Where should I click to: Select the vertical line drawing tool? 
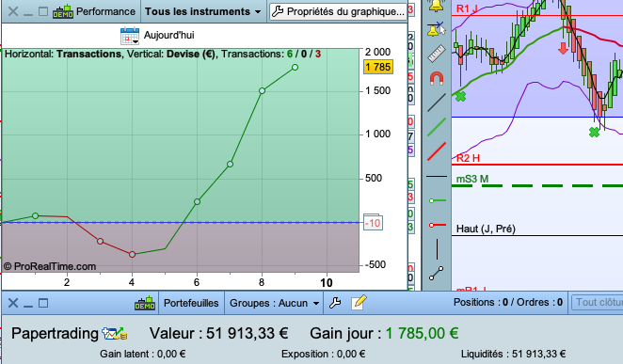(437, 249)
